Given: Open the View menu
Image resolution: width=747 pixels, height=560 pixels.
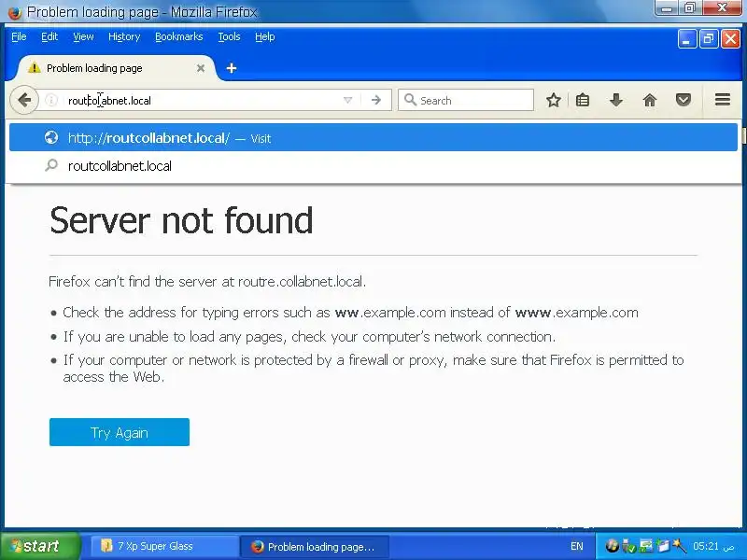Looking at the screenshot, I should click(83, 36).
